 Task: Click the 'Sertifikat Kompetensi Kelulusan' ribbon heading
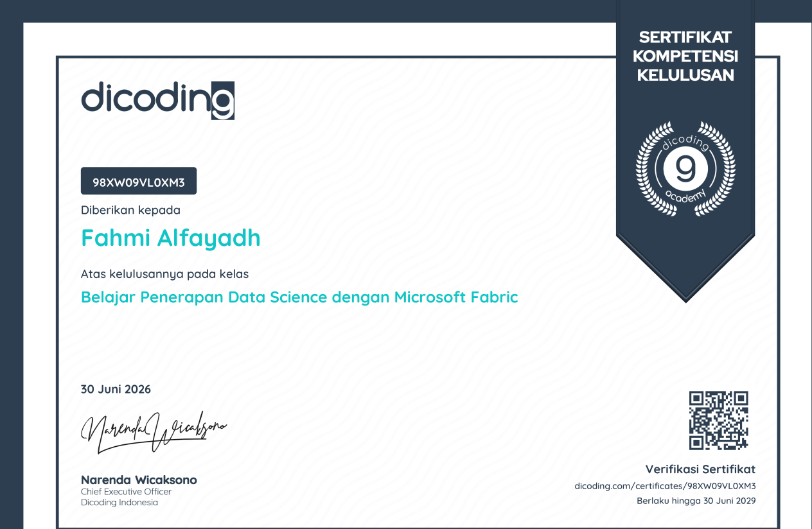pos(685,56)
